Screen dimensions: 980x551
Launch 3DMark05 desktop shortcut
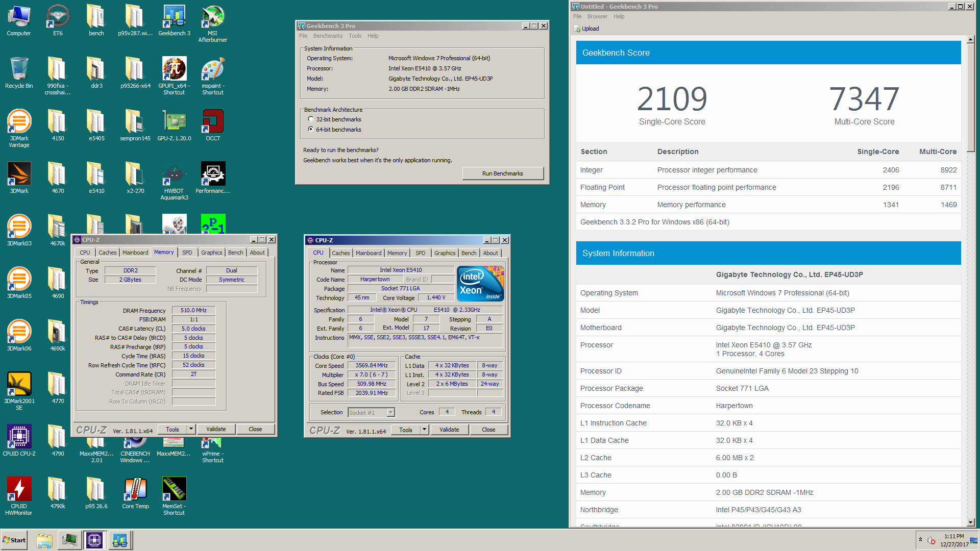pos(19,283)
